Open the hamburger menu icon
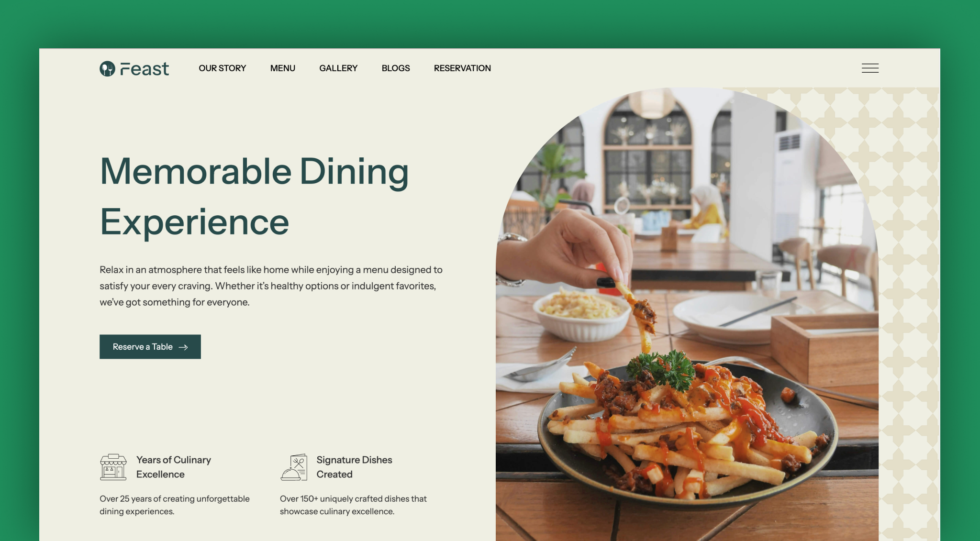The width and height of the screenshot is (980, 541). point(870,68)
